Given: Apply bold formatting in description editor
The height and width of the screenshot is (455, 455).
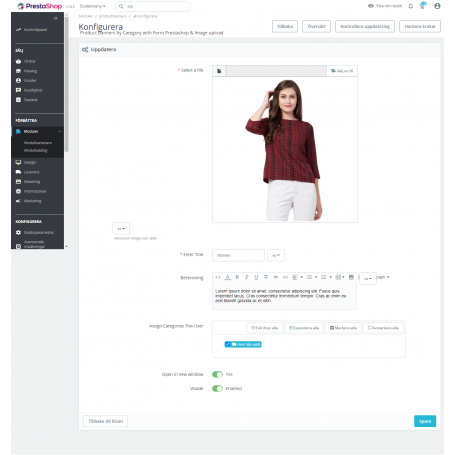Looking at the screenshot, I should pos(237,277).
